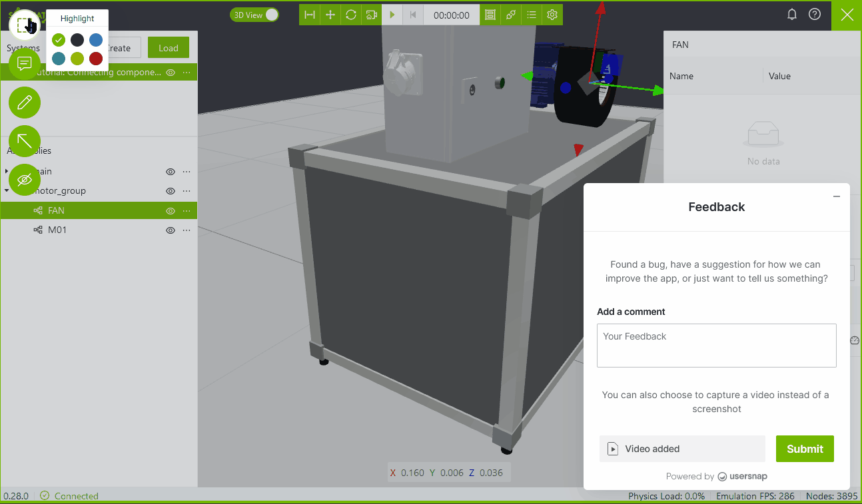Click the measure distance toolbar icon
Image resolution: width=862 pixels, height=504 pixels.
[310, 15]
